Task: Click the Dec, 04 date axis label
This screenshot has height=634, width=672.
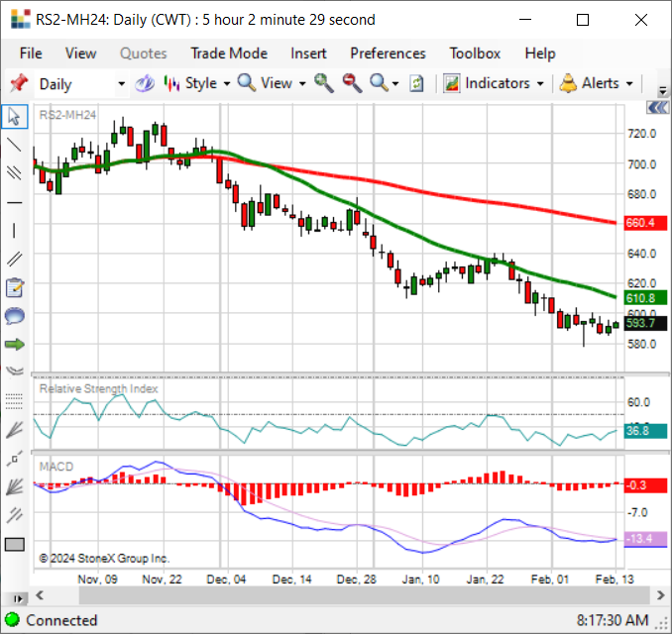Action: pos(226,580)
